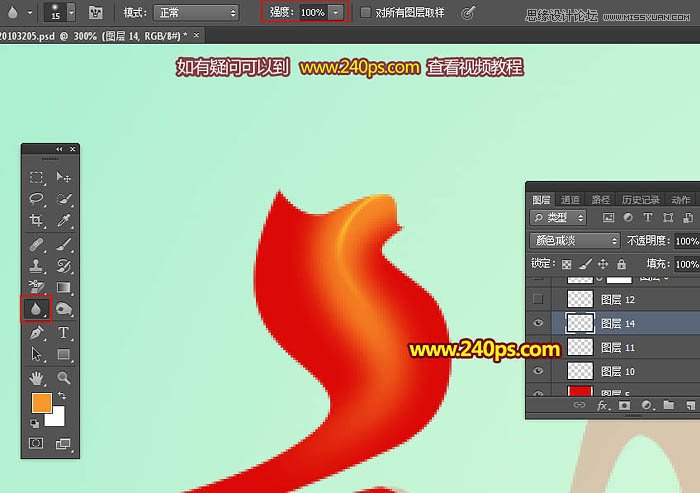Add a layer mask from Layers panel
The height and width of the screenshot is (493, 700).
[624, 405]
